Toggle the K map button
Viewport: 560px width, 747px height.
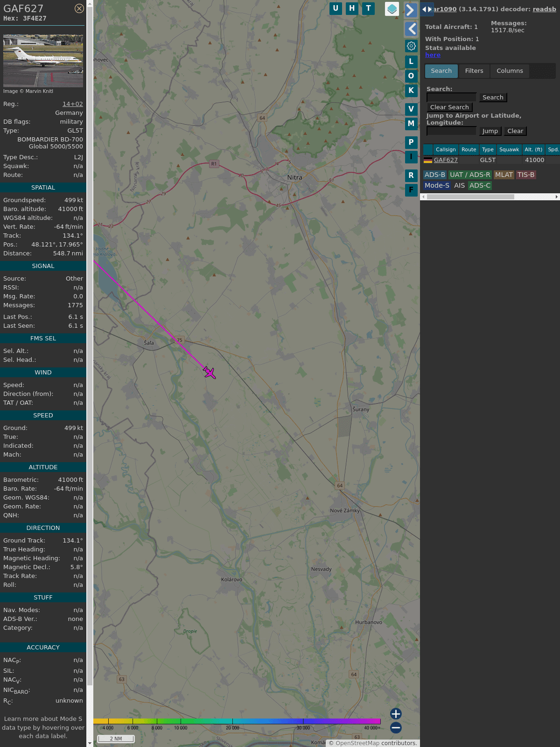[411, 90]
